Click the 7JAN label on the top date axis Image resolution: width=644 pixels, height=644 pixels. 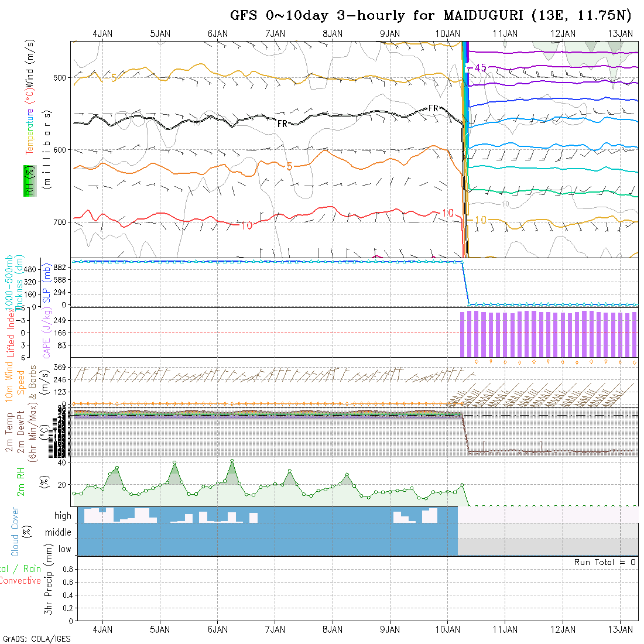(x=275, y=34)
